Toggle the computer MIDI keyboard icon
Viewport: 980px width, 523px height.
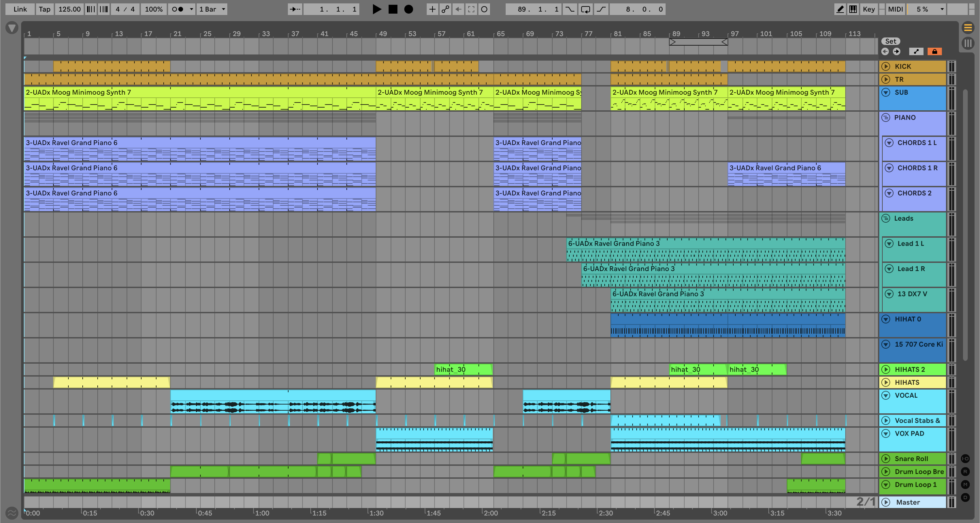point(853,9)
